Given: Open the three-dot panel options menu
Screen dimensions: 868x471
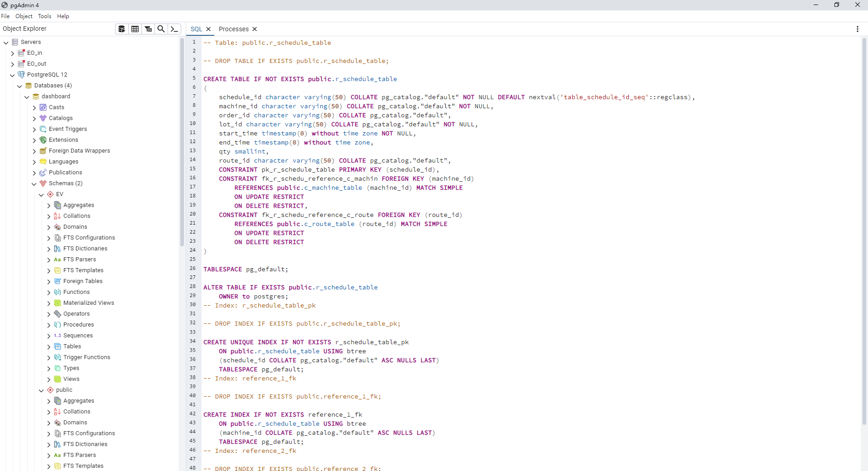Looking at the screenshot, I should pos(857,29).
